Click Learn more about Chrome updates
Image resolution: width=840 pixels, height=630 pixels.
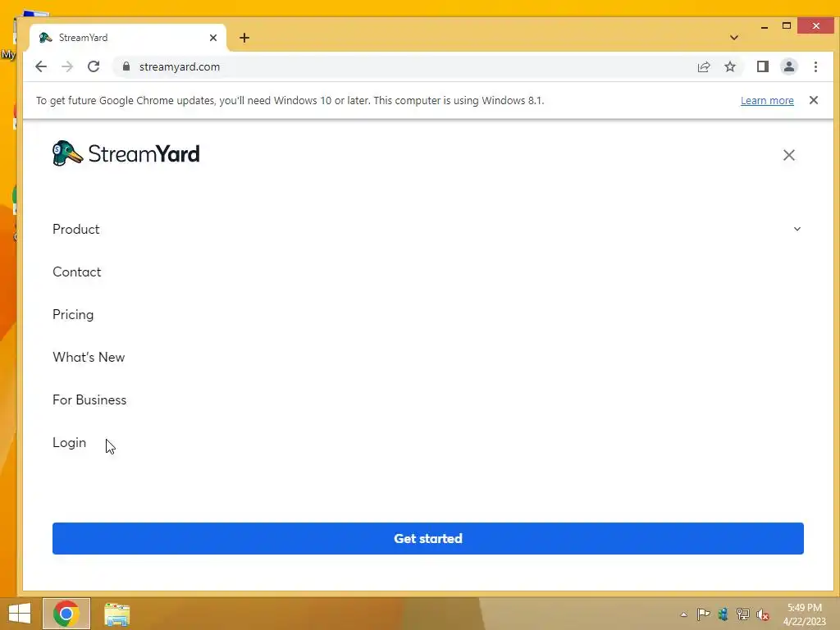tap(767, 100)
